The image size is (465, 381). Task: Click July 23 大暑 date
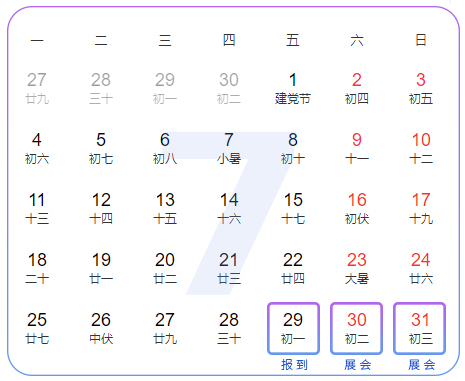[357, 269]
